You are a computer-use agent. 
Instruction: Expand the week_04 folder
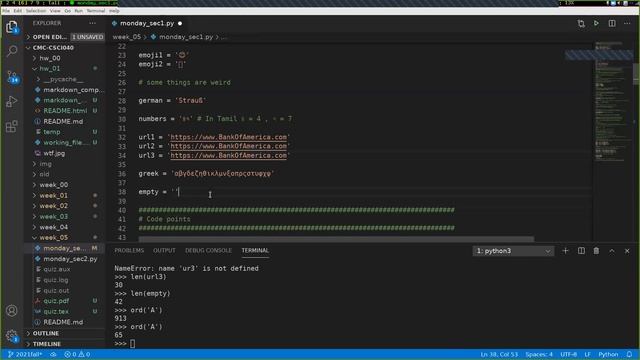click(x=65, y=227)
